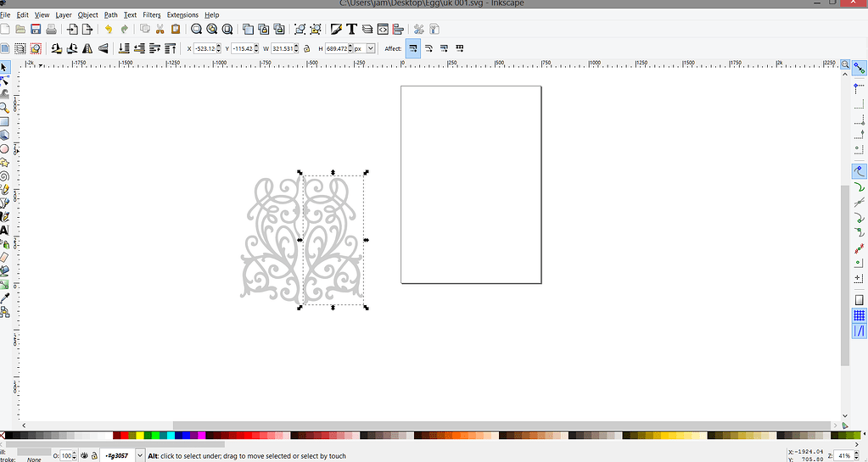The height and width of the screenshot is (462, 868).
Task: Click the W width input field
Action: (283, 48)
